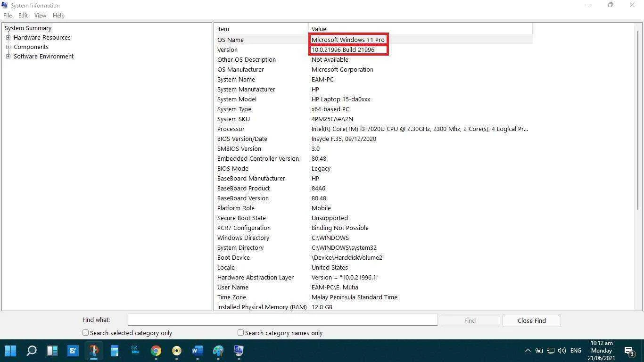The height and width of the screenshot is (362, 644).
Task: Change input language ENG
Action: (576, 351)
